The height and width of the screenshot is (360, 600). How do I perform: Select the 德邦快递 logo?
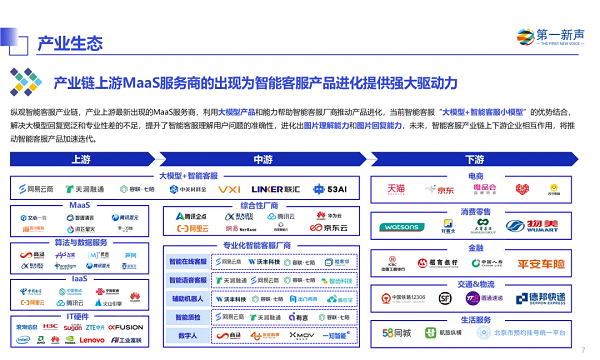pos(540,298)
